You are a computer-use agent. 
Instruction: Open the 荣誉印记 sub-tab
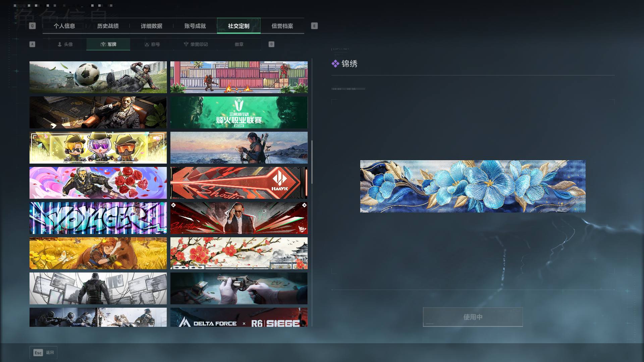coord(196,44)
